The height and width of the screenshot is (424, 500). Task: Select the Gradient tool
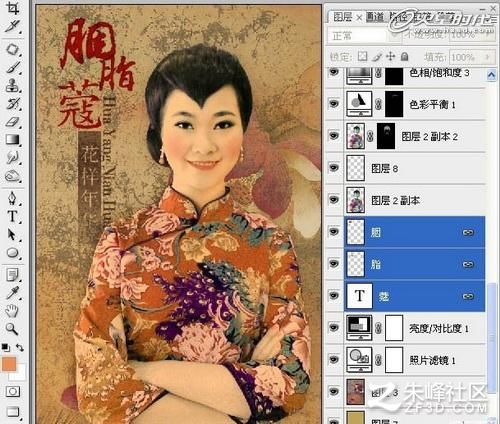(x=13, y=139)
